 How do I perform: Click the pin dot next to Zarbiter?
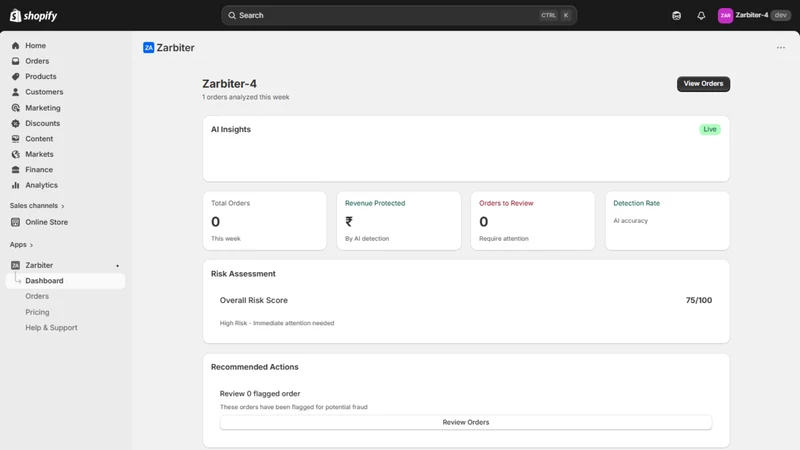pos(117,266)
